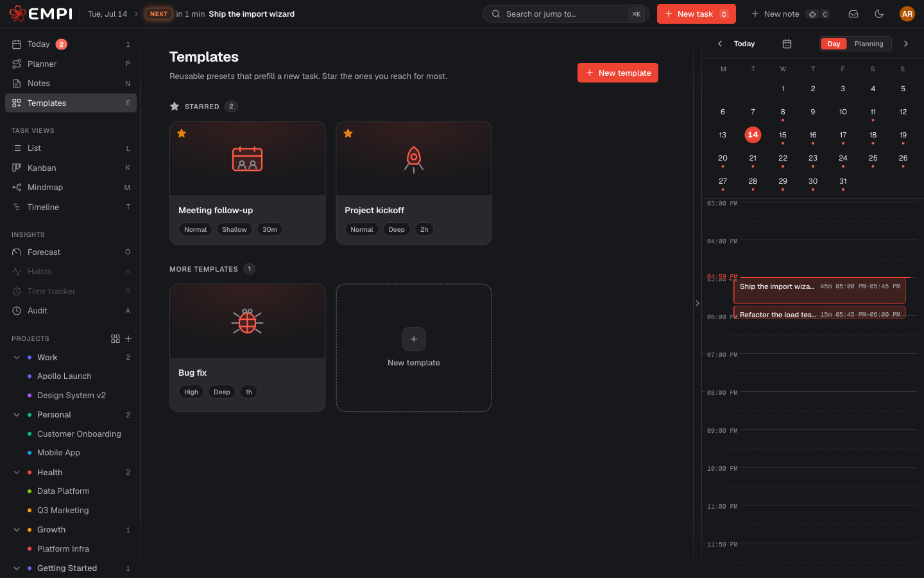The height and width of the screenshot is (578, 924).
Task: Open the Mindmap task view
Action: tap(71, 188)
